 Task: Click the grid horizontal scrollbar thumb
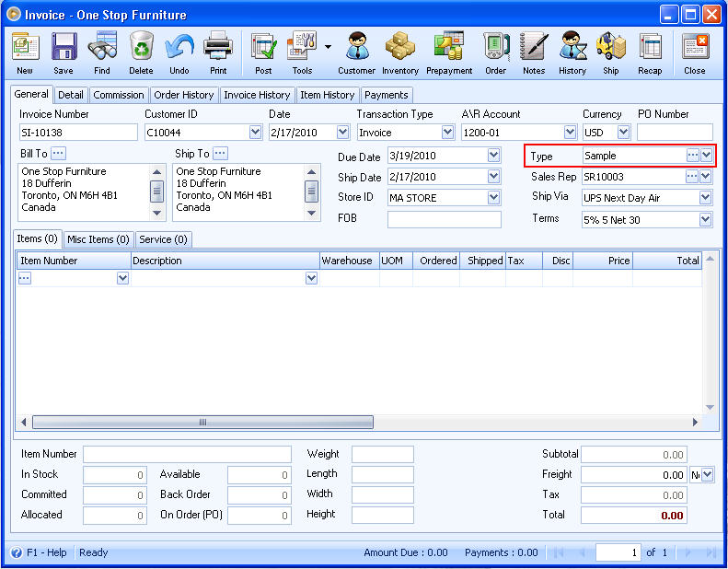(202, 423)
